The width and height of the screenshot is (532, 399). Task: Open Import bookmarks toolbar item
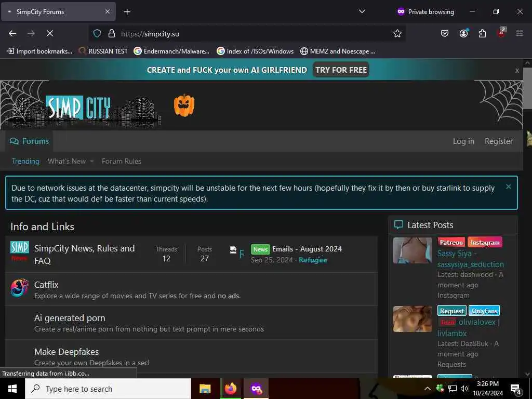[x=39, y=51]
